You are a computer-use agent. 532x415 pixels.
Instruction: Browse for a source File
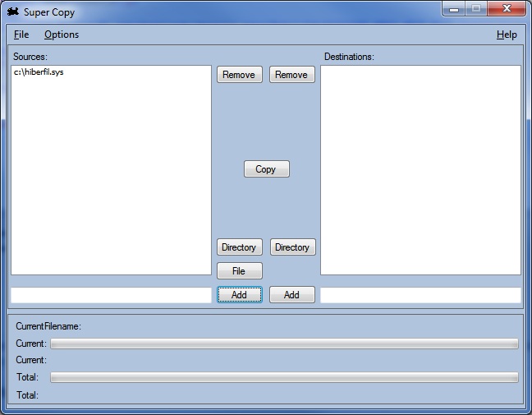tap(240, 271)
